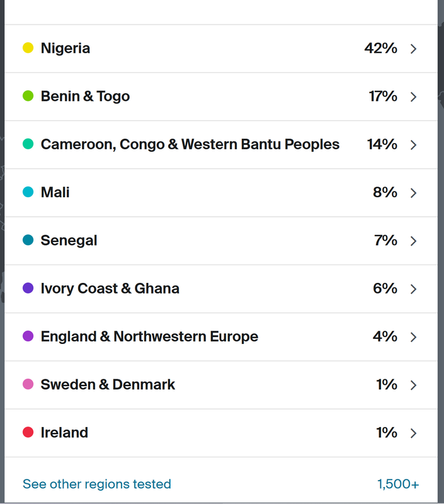Click the red dot beside Ireland
The image size is (444, 504).
(28, 432)
